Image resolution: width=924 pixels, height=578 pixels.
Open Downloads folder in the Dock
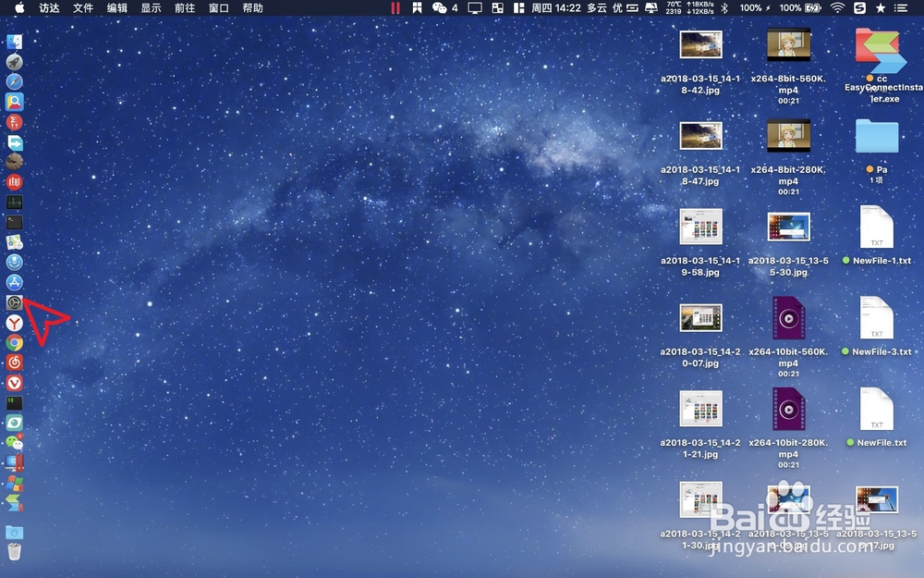coord(14,532)
